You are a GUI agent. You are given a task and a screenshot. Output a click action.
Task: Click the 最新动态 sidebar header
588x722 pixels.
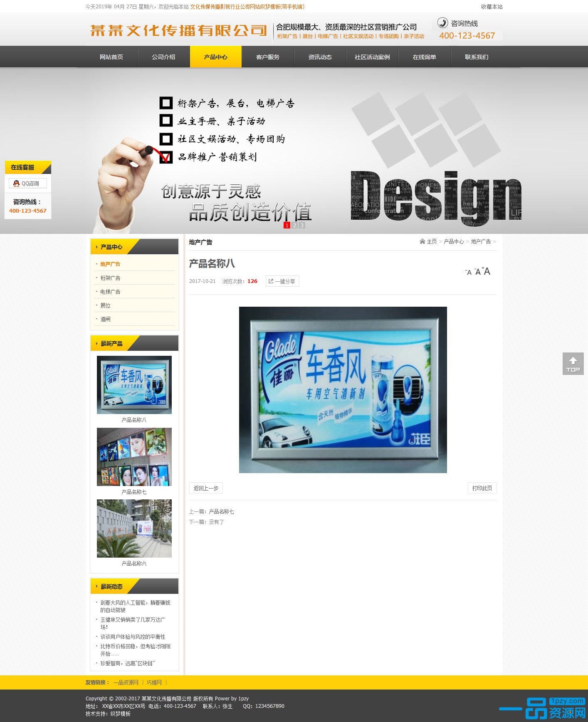coord(134,586)
